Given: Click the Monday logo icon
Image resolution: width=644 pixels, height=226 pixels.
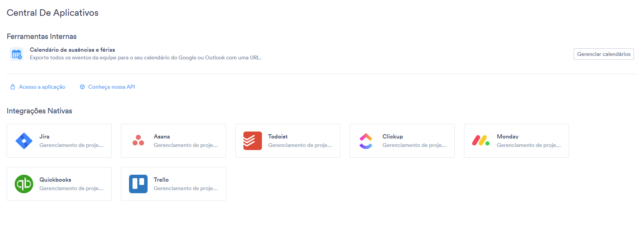Looking at the screenshot, I should tap(481, 140).
